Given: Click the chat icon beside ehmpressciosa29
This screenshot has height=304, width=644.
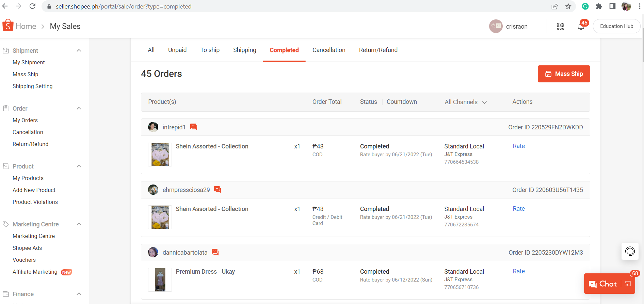Looking at the screenshot, I should [218, 190].
